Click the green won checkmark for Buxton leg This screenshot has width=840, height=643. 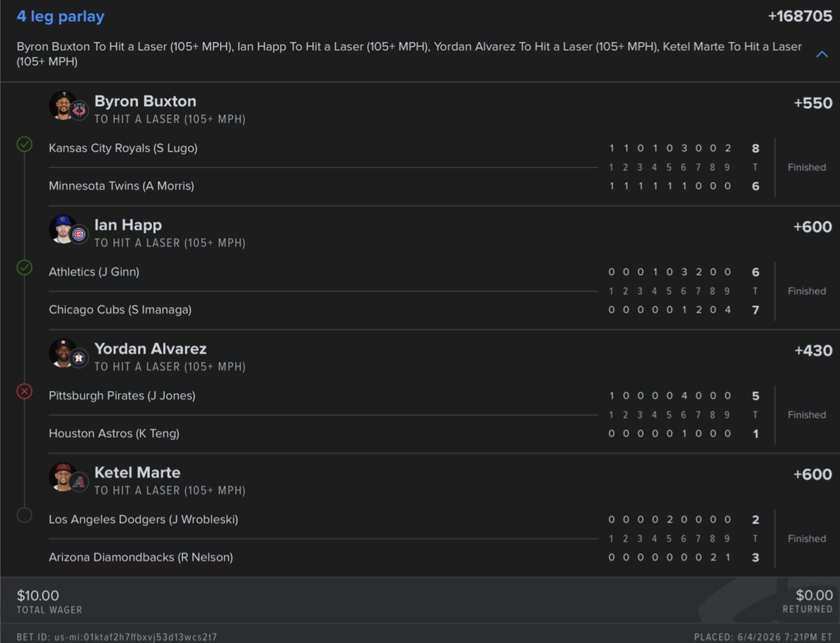point(24,145)
